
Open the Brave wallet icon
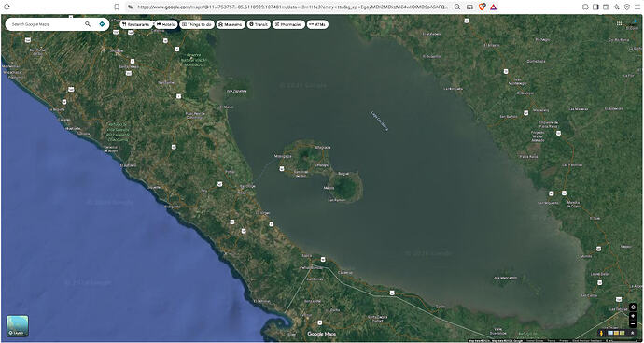point(607,7)
